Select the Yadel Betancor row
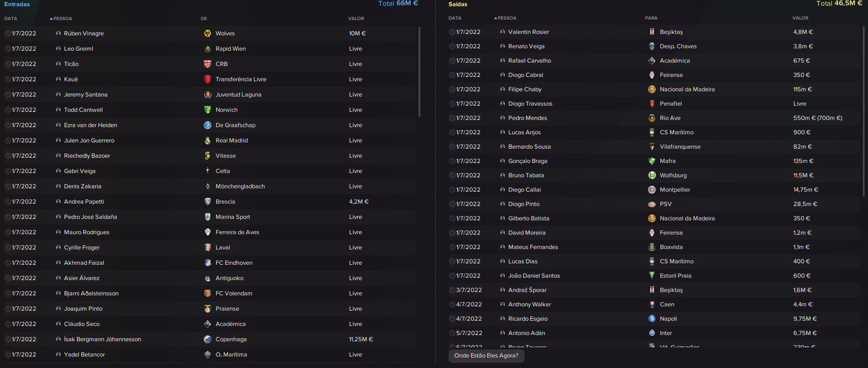Image resolution: width=868 pixels, height=368 pixels. (210, 355)
